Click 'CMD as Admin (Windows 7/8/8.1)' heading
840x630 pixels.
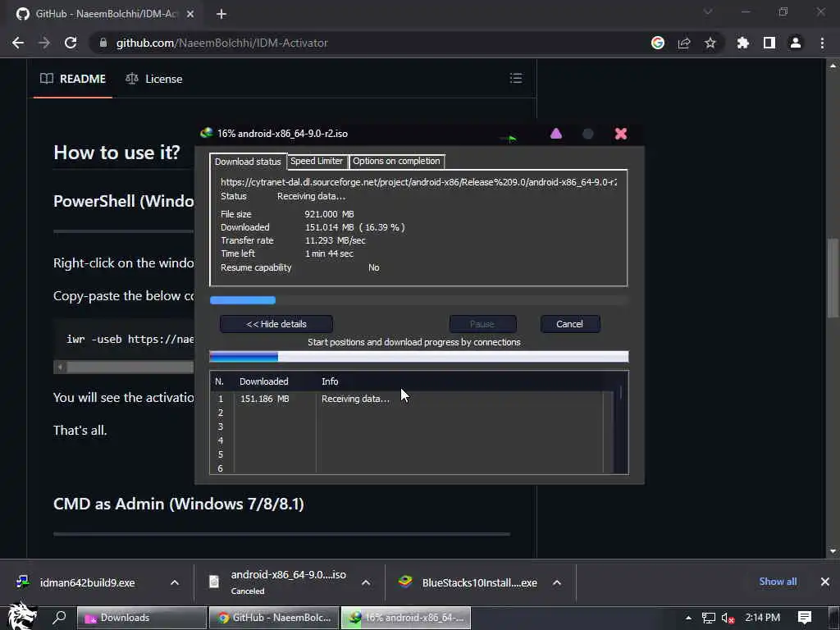178,504
